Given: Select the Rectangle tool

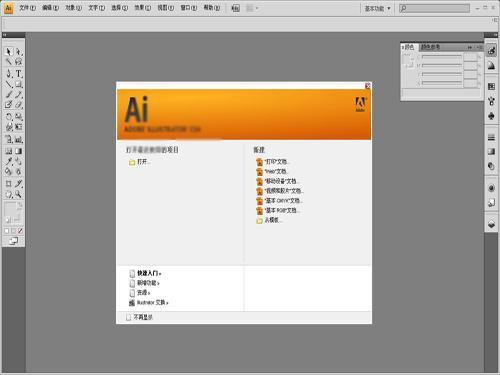Looking at the screenshot, I should 18,84.
